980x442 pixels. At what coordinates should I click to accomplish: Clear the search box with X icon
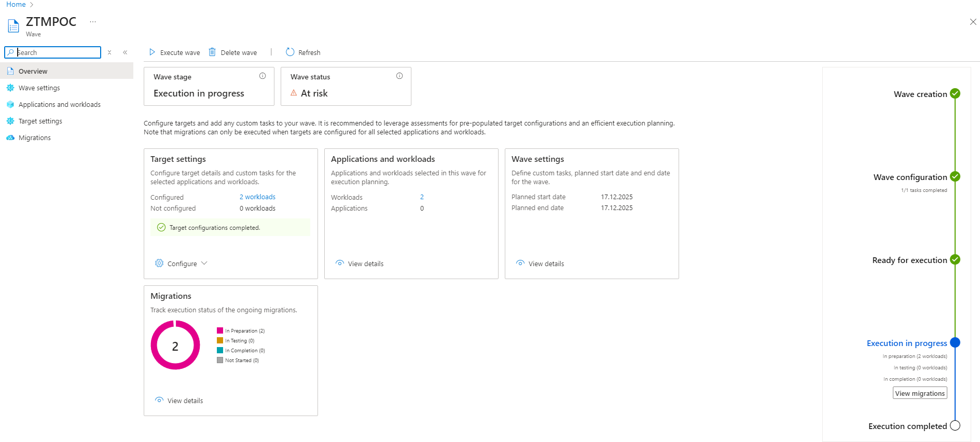[x=109, y=52]
